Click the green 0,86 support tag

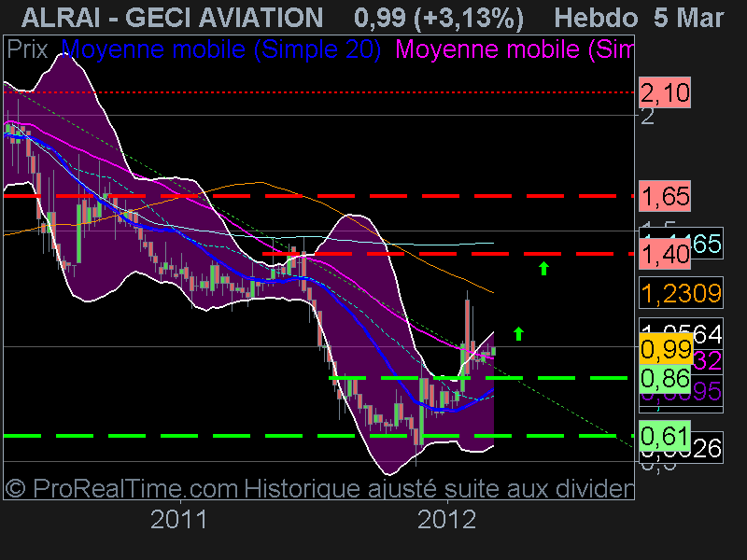[x=665, y=379]
